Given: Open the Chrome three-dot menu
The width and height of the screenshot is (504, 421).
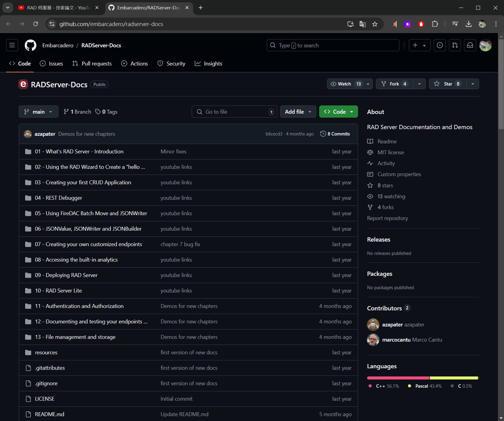Looking at the screenshot, I should point(496,24).
